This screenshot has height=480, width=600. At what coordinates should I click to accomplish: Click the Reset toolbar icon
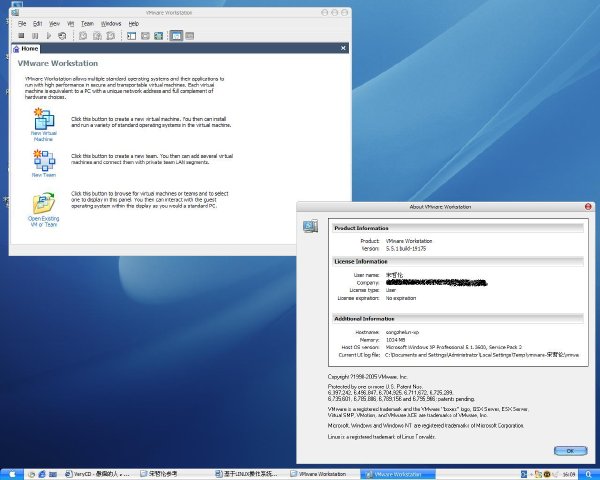[x=62, y=36]
